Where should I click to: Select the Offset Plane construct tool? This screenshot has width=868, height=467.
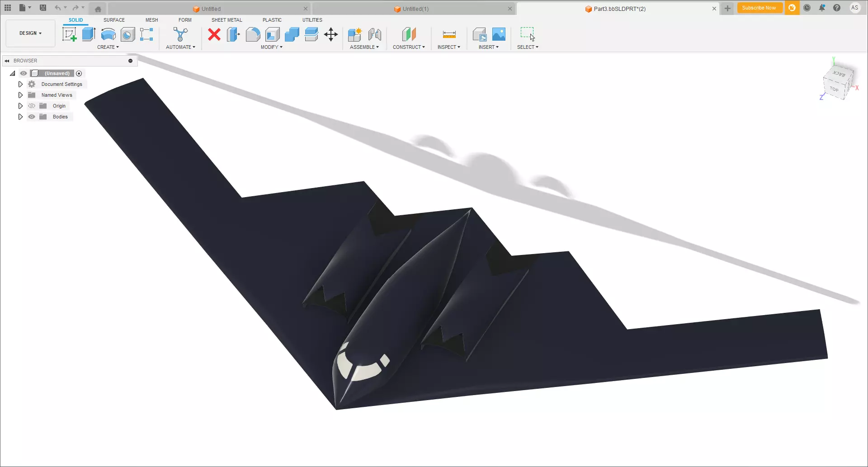pos(409,34)
